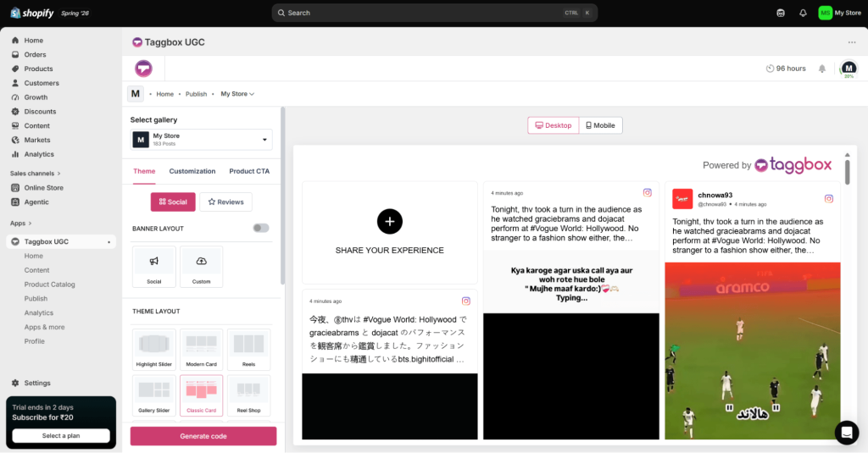Switch to the Theme tab
The width and height of the screenshot is (868, 453).
[144, 172]
